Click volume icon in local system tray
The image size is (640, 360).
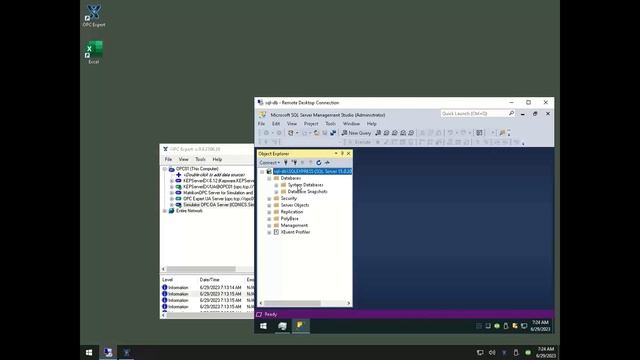(492, 353)
